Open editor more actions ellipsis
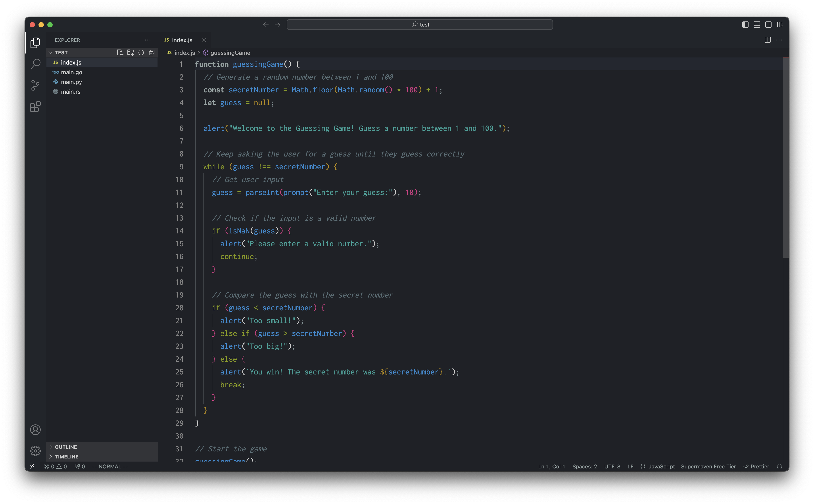The width and height of the screenshot is (814, 504). (x=779, y=40)
